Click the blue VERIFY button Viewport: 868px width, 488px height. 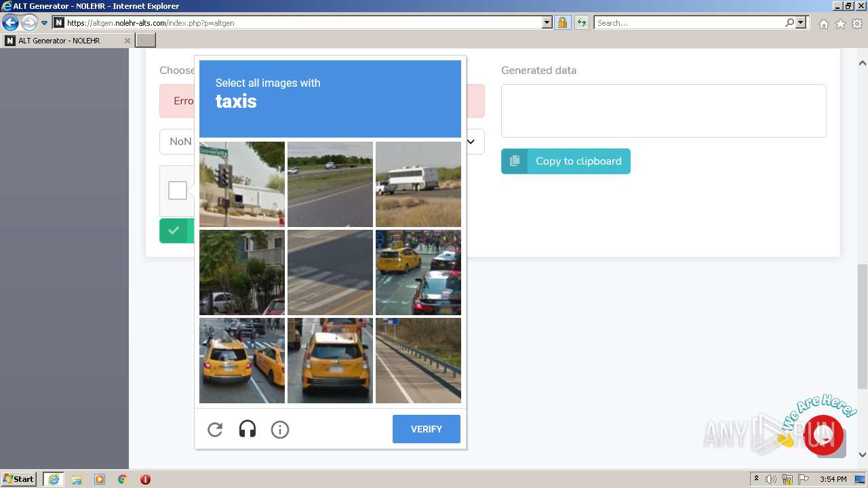(427, 429)
